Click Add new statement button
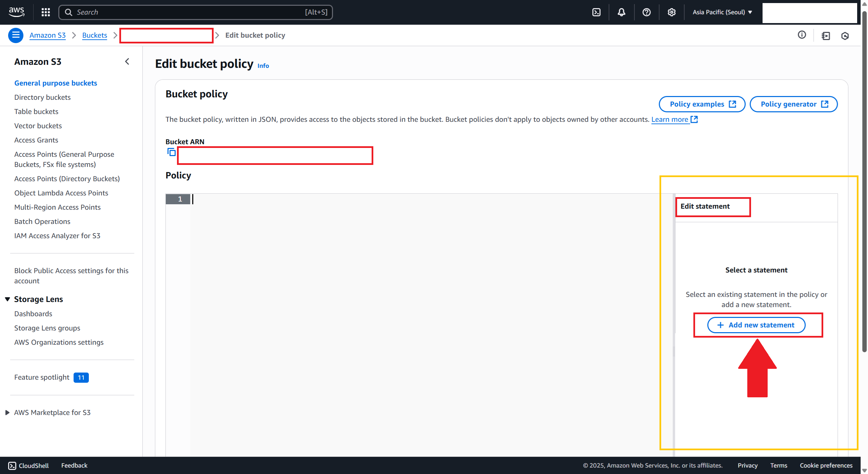 click(756, 325)
